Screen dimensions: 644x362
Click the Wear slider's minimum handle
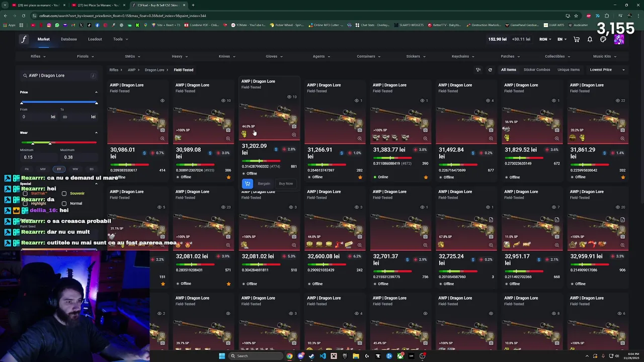pos(33,143)
